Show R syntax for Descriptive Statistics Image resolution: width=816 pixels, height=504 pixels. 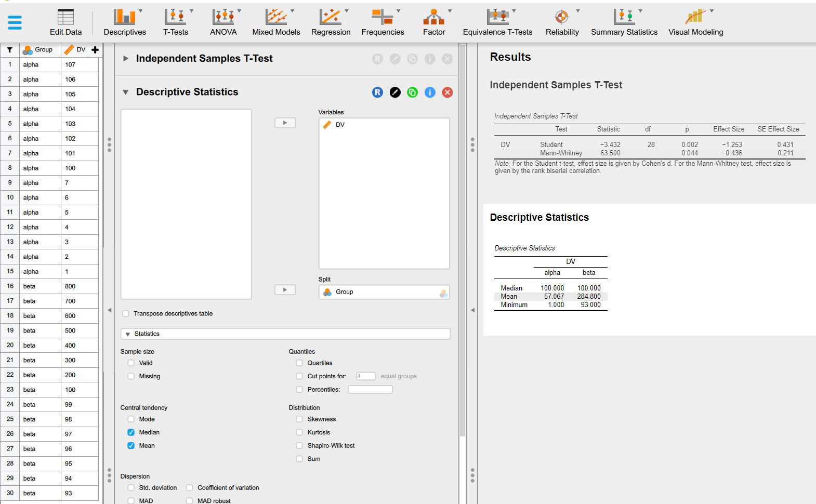[x=377, y=92]
